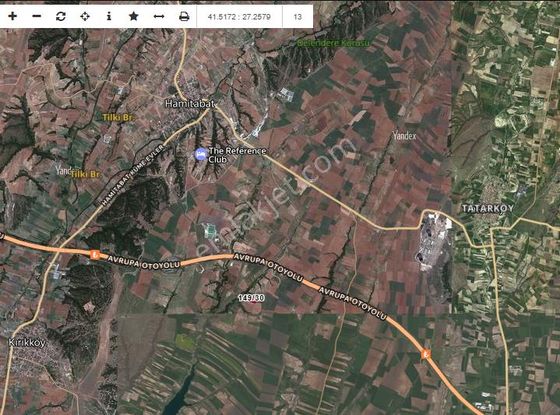560x415 pixels.
Task: Select the upper Tilki Br. stream label
Action: (x=117, y=117)
